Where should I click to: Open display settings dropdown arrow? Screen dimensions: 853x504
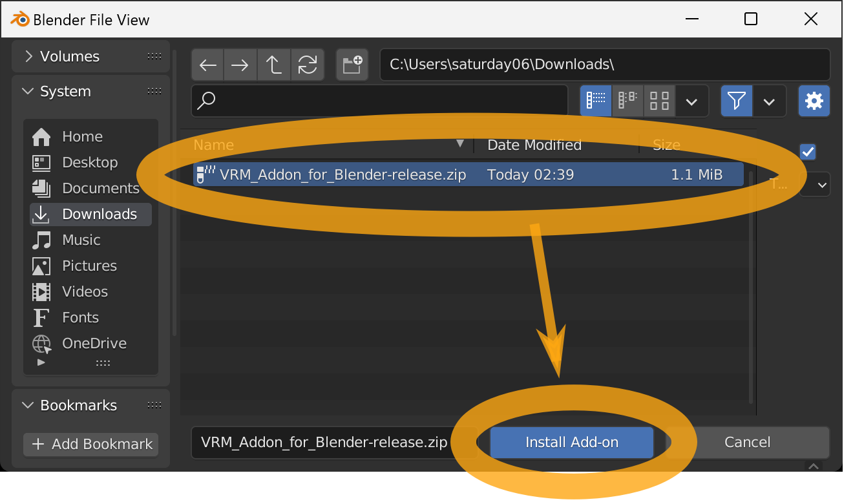[x=692, y=101]
